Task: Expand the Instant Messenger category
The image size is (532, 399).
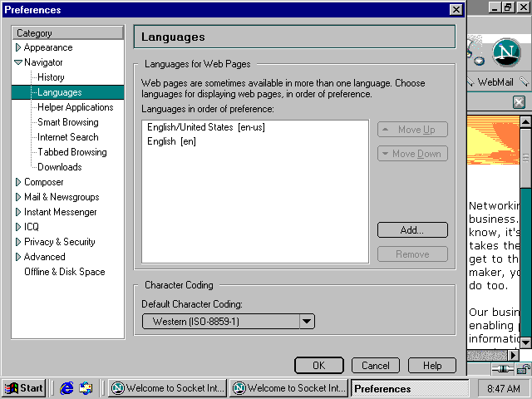Action: click(18, 212)
